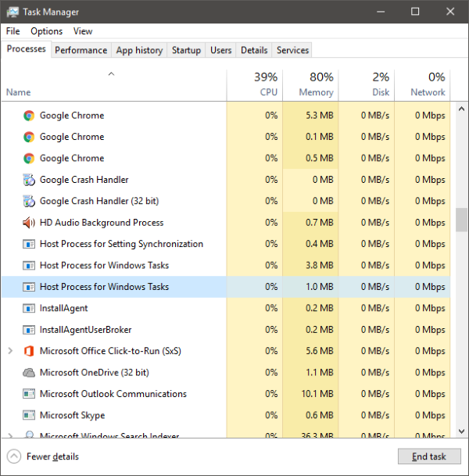Screen dimensions: 469x476
Task: Sort by the Disk column header
Action: click(x=367, y=85)
